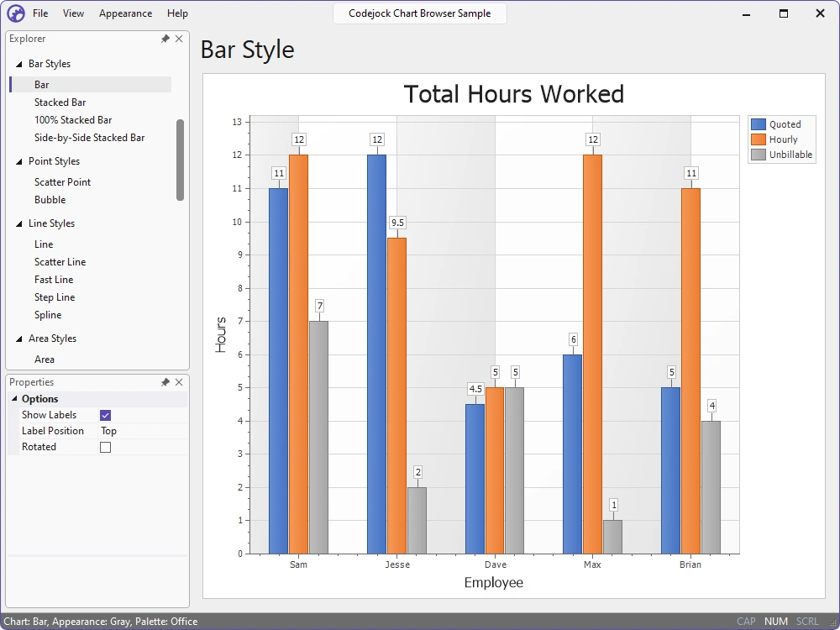Minimize the Chart Browser window
840x630 pixels.
click(x=746, y=13)
